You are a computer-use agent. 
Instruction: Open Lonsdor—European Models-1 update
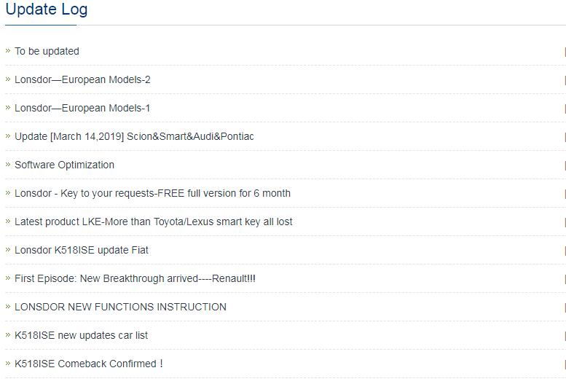coord(82,108)
